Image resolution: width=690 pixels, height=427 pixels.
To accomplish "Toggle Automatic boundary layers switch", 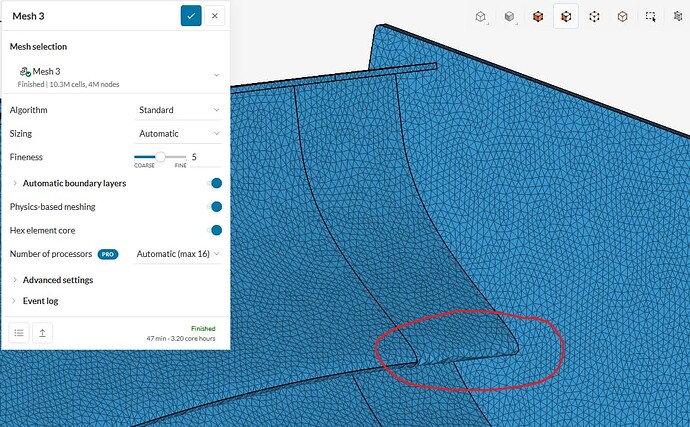I will (215, 183).
